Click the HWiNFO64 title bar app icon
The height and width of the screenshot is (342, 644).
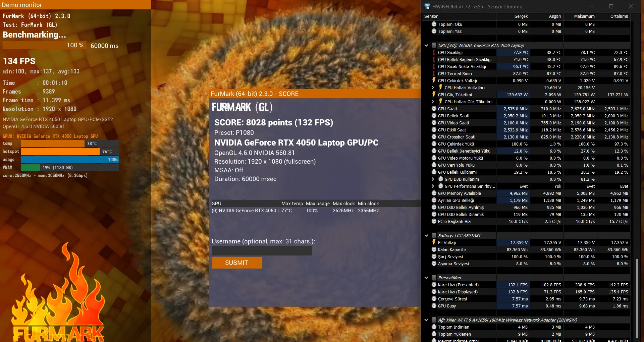427,6
